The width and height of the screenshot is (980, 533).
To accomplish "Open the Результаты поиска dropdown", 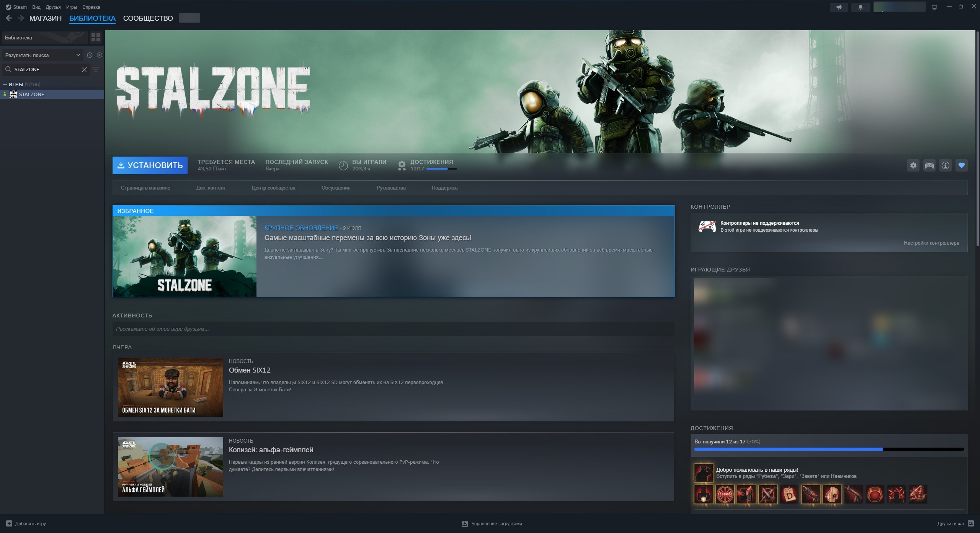I will pyautogui.click(x=42, y=55).
